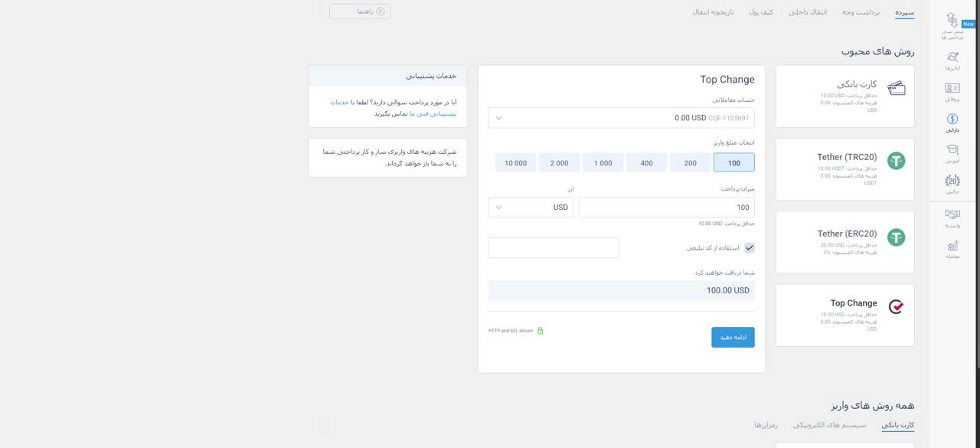980x448 pixels.
Task: Click the bank card icon for کارت بانکی
Action: (896, 87)
